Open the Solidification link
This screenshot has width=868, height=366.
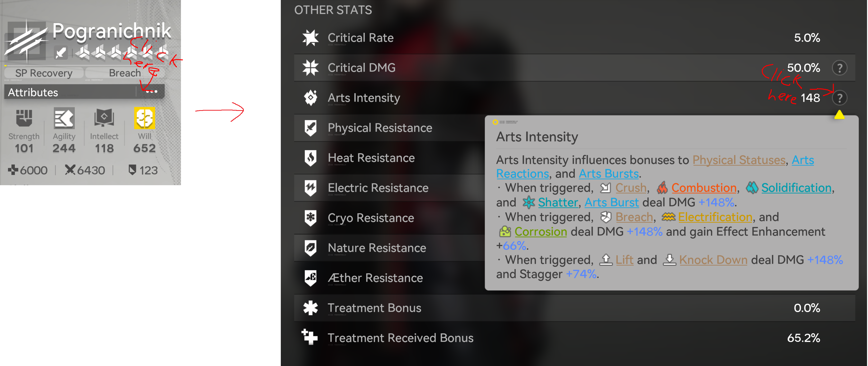point(796,188)
